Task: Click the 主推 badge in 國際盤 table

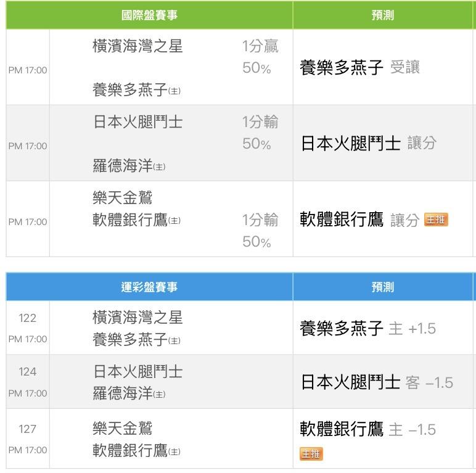Action: [436, 220]
